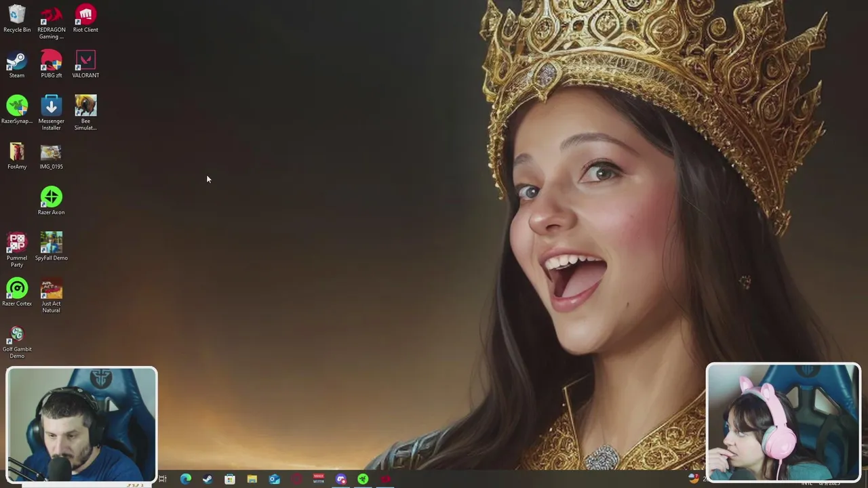Open Steam from the taskbar
Screen dimensions: 868x488
208,479
